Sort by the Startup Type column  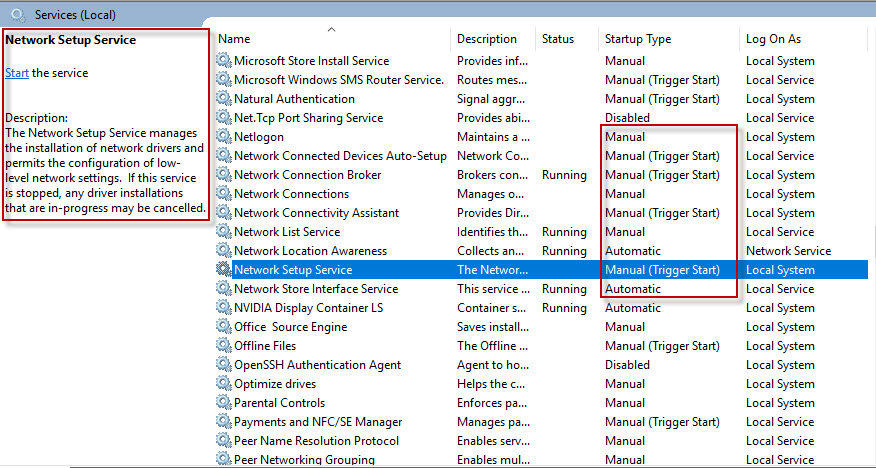click(637, 39)
